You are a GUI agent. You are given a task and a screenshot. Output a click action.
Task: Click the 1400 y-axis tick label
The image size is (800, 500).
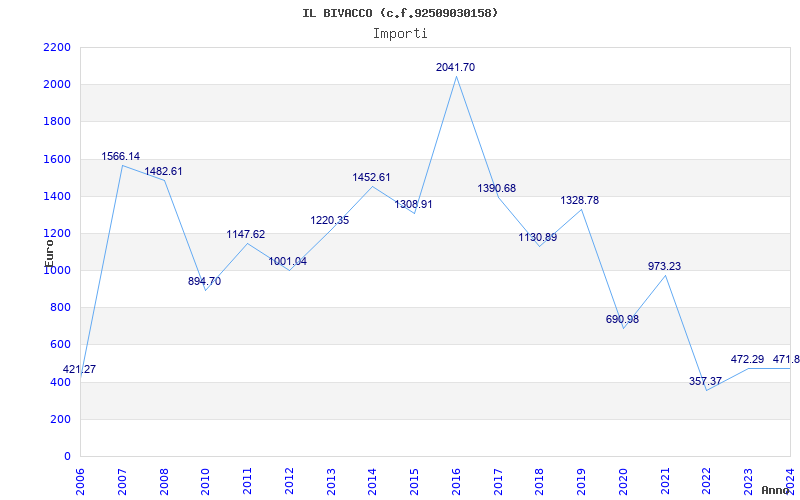pyautogui.click(x=57, y=196)
